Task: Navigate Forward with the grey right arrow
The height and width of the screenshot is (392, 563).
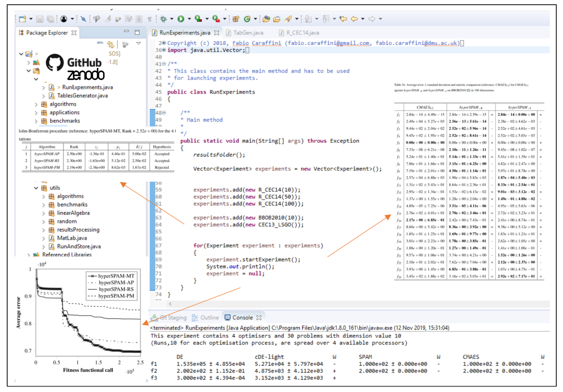Action: pos(372,19)
